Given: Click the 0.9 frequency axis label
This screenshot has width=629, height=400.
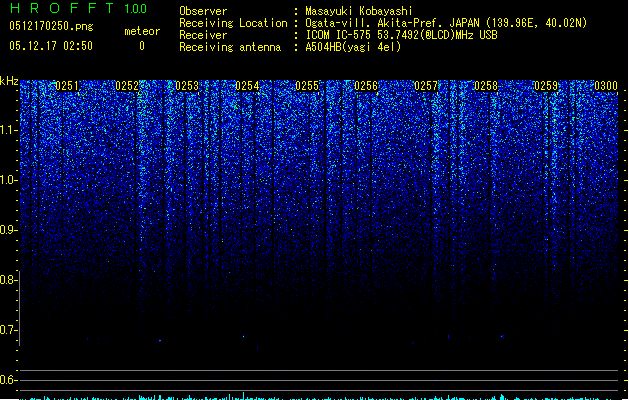Looking at the screenshot, I should click(9, 230).
